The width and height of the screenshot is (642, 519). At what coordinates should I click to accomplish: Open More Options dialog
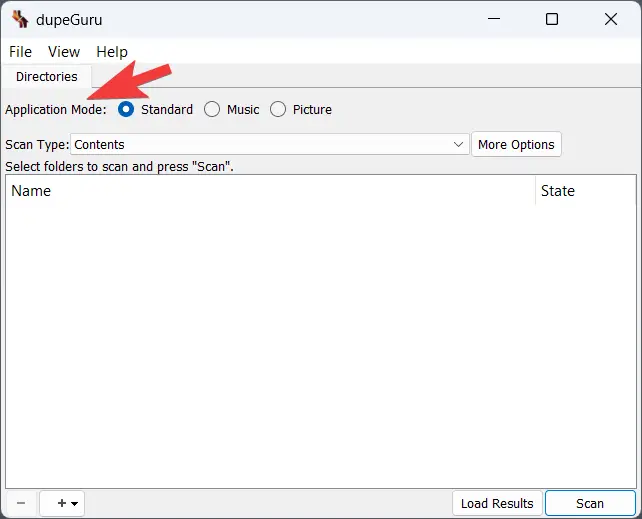516,144
